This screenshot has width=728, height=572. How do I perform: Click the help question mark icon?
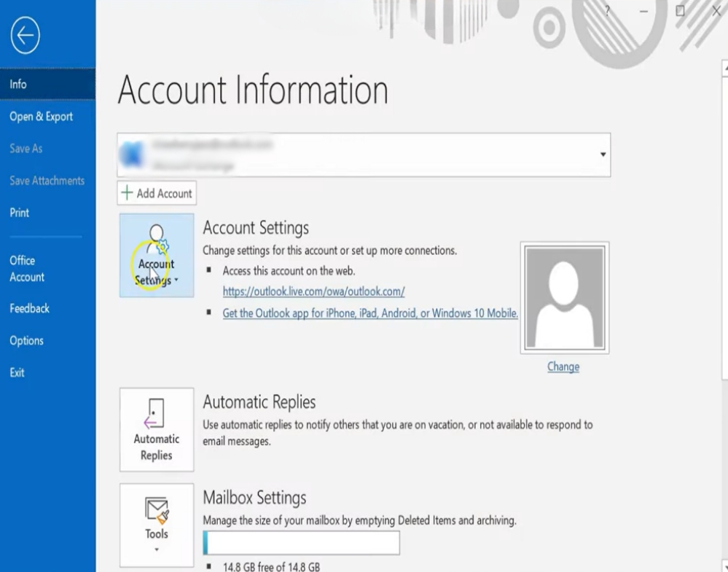coord(607,11)
